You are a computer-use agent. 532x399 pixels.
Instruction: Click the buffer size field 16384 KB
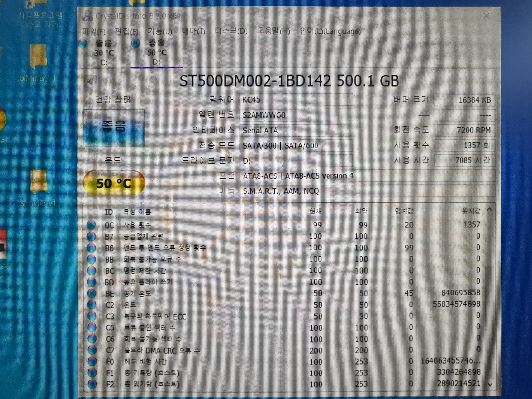coord(464,100)
